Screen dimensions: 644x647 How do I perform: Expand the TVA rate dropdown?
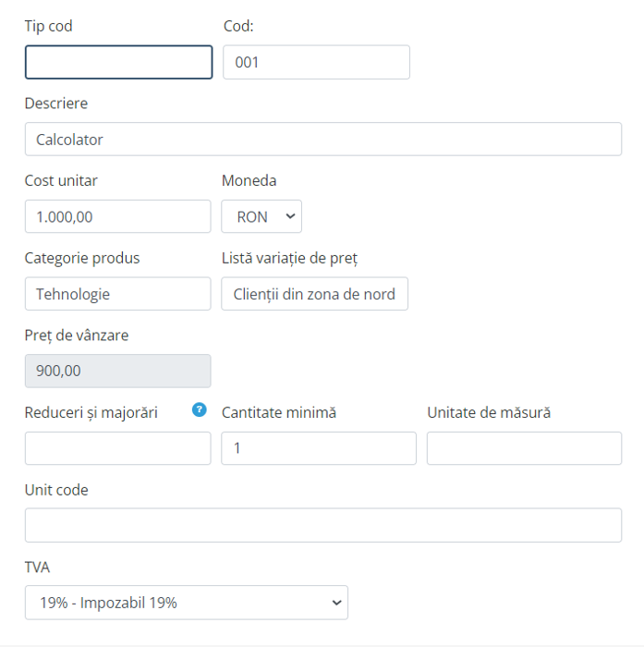pos(186,603)
